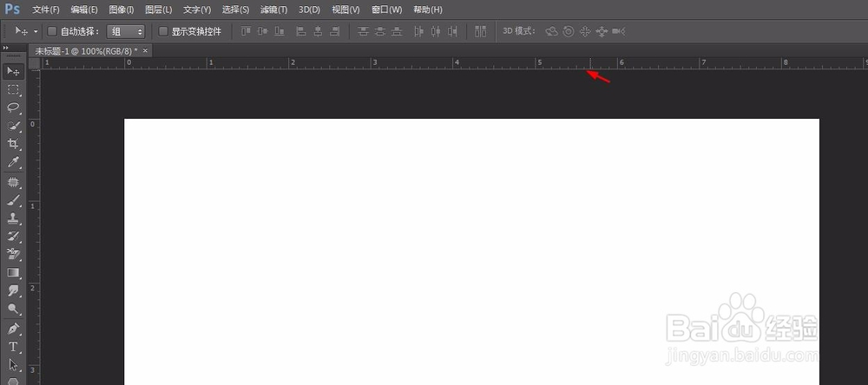Open the Move tool preset picker arrow

(x=36, y=31)
